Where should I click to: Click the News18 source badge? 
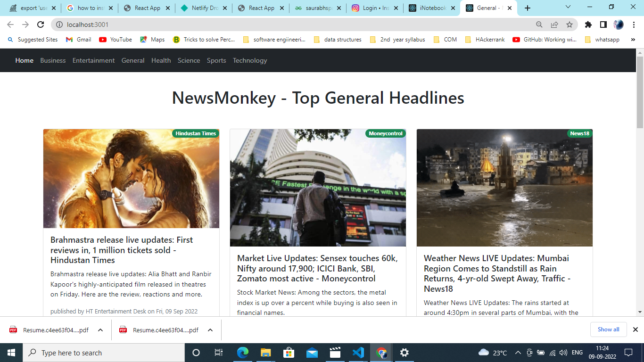579,133
